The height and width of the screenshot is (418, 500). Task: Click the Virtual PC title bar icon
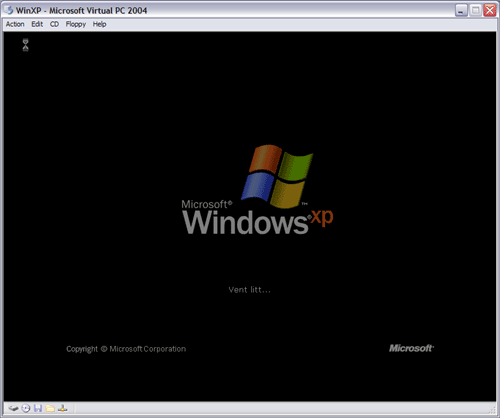[x=9, y=10]
